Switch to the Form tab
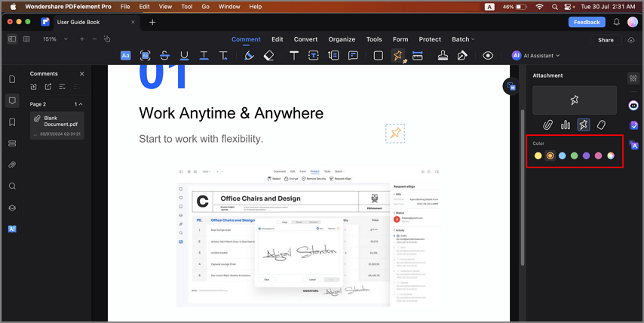Screen dimensions: 644x323 (x=400, y=39)
